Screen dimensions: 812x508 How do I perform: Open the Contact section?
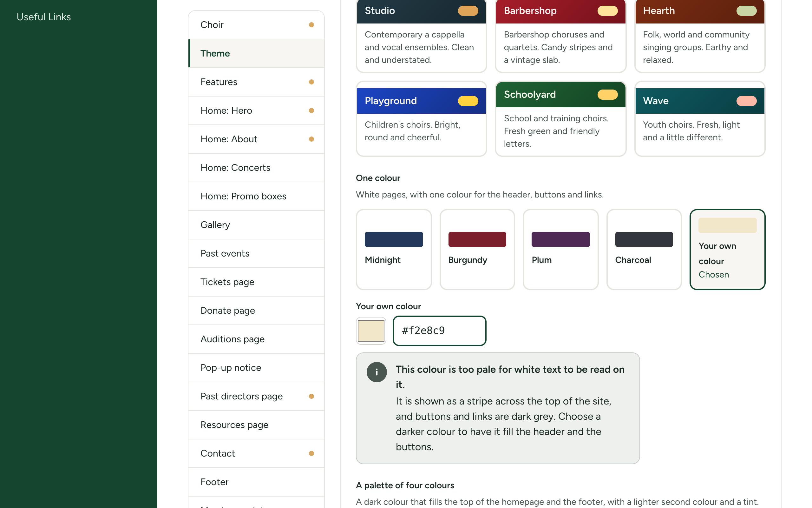pos(256,453)
